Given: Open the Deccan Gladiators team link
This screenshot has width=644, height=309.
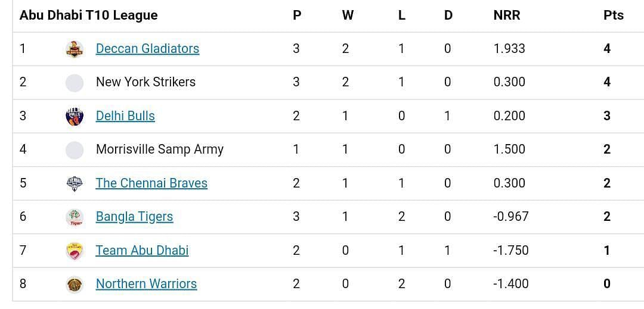Looking at the screenshot, I should click(147, 49).
